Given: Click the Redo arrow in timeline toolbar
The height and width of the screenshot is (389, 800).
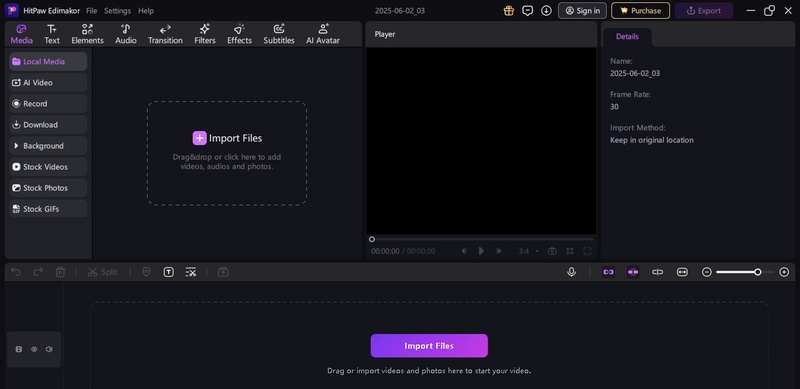Looking at the screenshot, I should point(38,272).
